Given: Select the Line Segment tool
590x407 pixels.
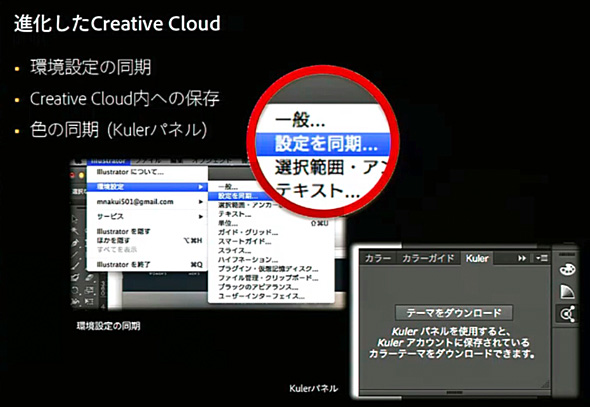Looking at the screenshot, I should (76, 255).
